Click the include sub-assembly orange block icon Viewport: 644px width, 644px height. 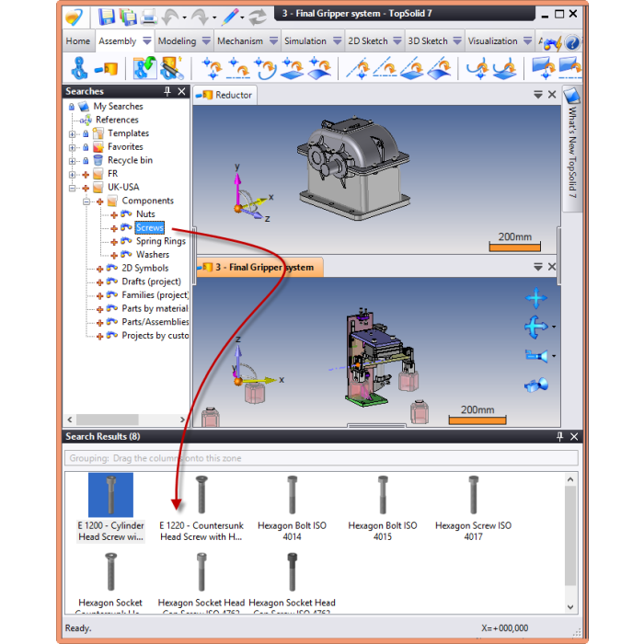pyautogui.click(x=106, y=69)
